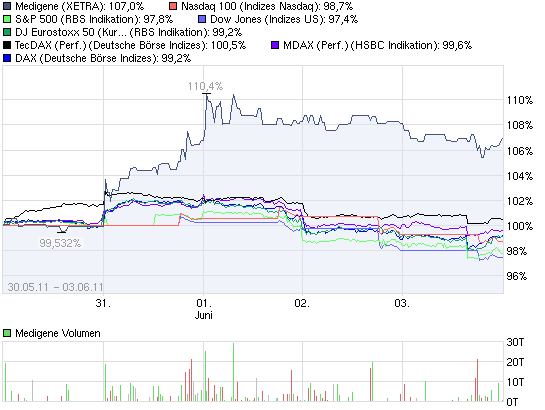Select the 'S&P 500 (RBS Indikation): 97,8%' label
Screen dimensions: 545x410
tap(94, 19)
